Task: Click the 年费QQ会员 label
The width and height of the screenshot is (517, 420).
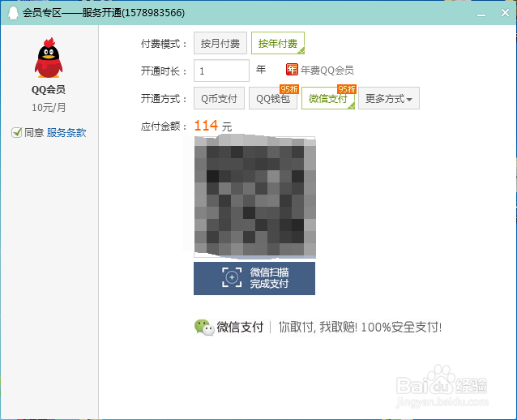Action: (x=327, y=71)
